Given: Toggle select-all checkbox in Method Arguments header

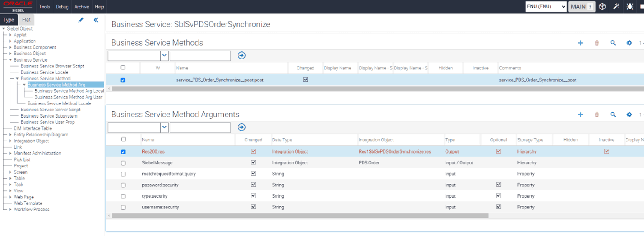Looking at the screenshot, I should (123, 139).
